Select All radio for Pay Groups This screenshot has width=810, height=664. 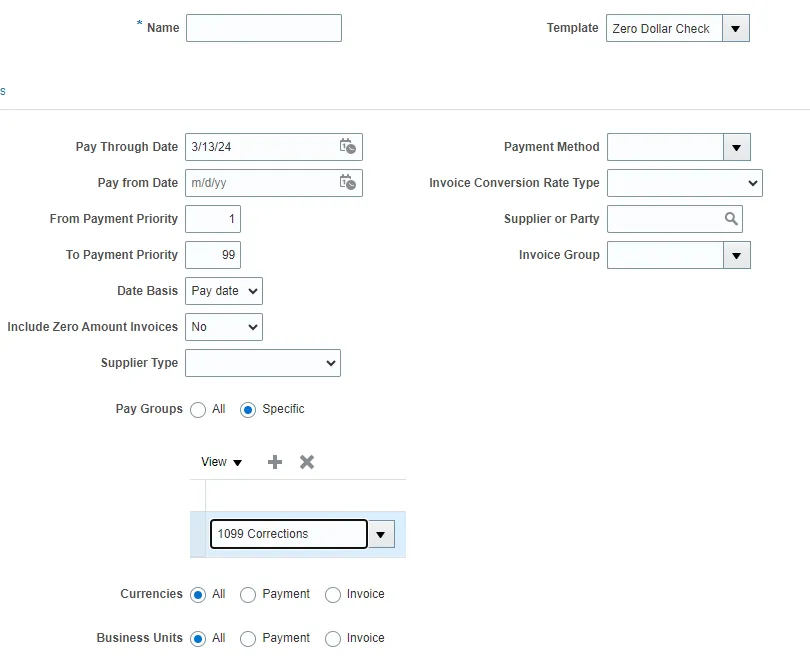point(198,410)
